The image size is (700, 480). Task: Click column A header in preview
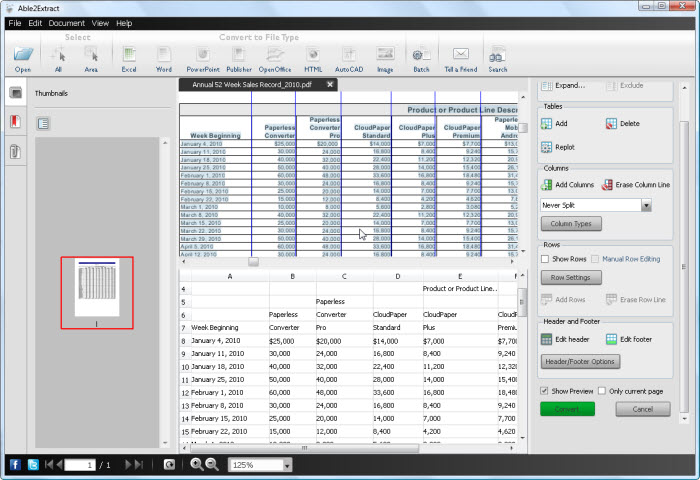tap(230, 276)
